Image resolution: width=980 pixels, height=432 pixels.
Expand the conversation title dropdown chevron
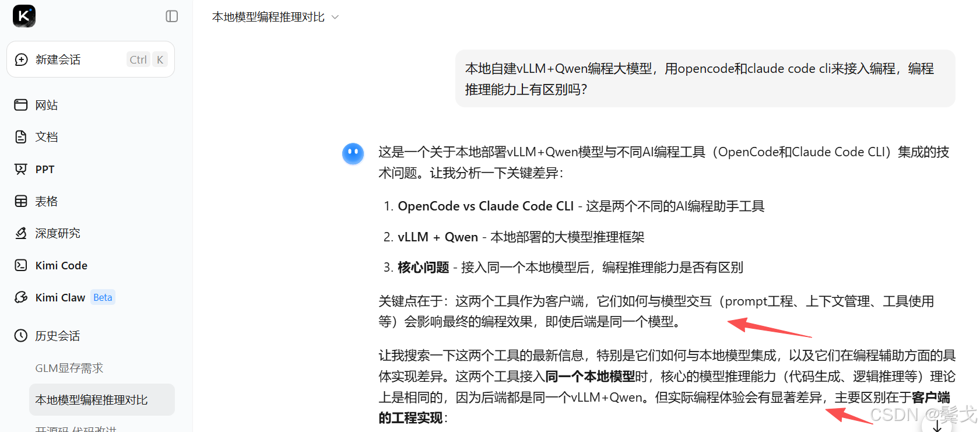(x=335, y=17)
